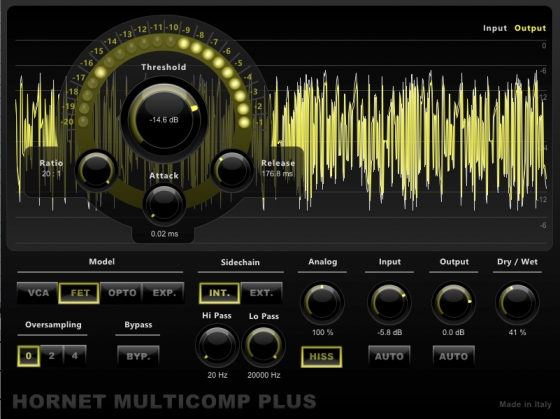Switch sidechain to INT.
Image resolution: width=560 pixels, height=419 pixels.
[219, 293]
